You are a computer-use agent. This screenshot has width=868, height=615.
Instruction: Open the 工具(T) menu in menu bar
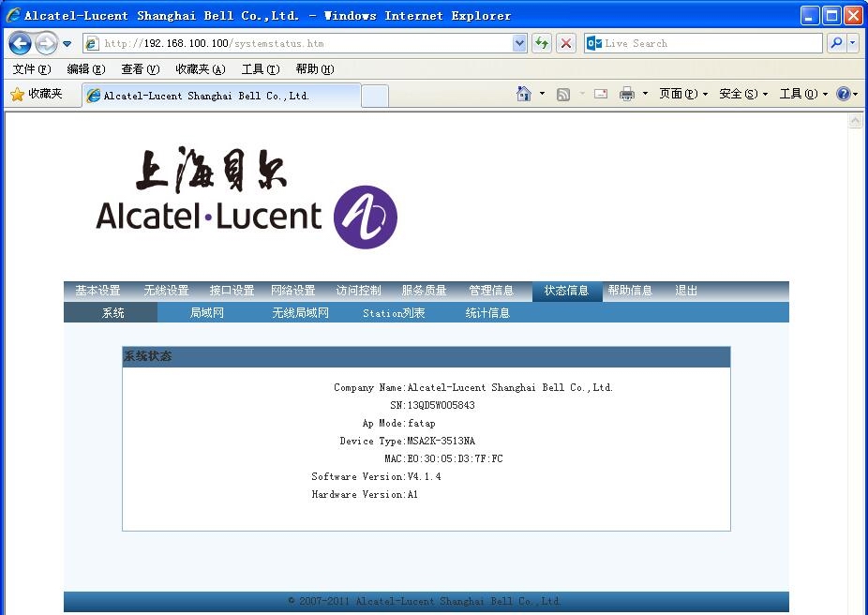pyautogui.click(x=261, y=69)
